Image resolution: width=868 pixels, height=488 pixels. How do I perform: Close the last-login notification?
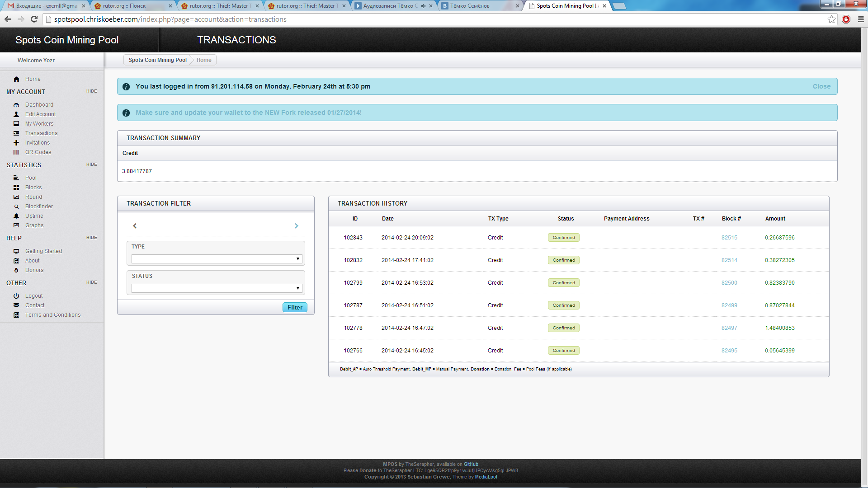[821, 86]
